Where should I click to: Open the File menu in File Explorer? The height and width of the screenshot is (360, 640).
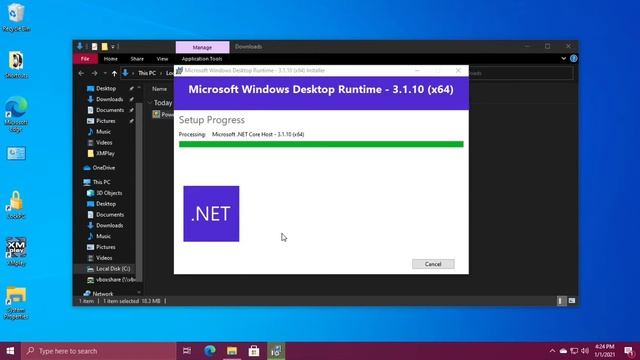pyautogui.click(x=85, y=59)
